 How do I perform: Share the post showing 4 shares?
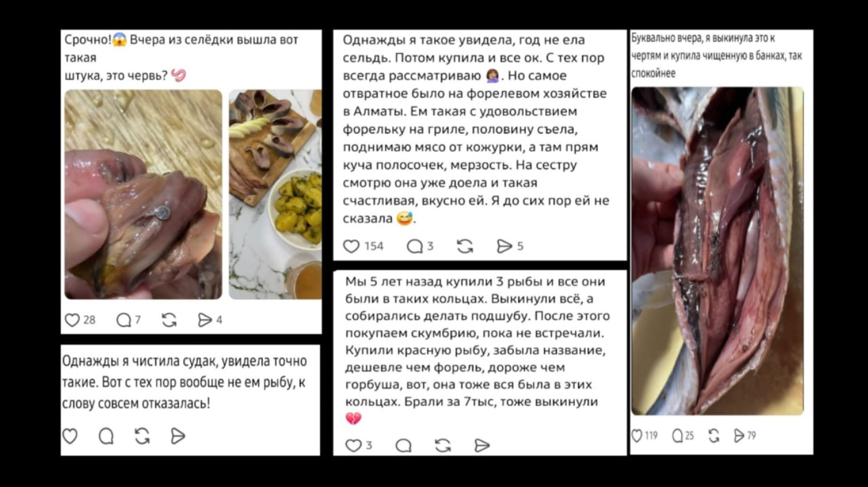point(205,320)
